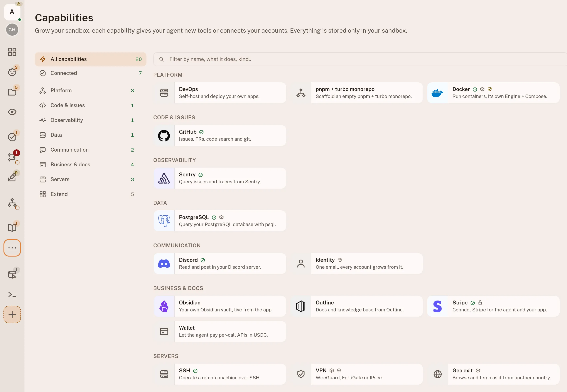Open the Discord capability card title

click(188, 260)
